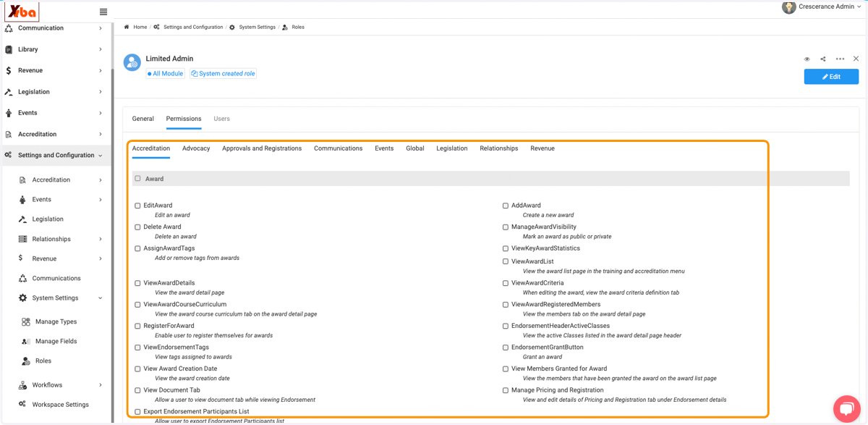Check the RegisterForAward checkbox
This screenshot has width=868, height=425.
point(137,327)
